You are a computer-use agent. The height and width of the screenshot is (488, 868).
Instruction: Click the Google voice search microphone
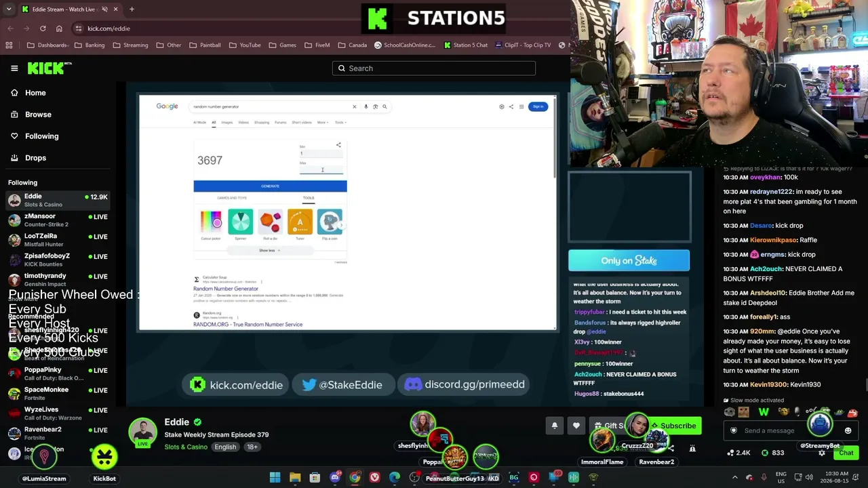366,106
